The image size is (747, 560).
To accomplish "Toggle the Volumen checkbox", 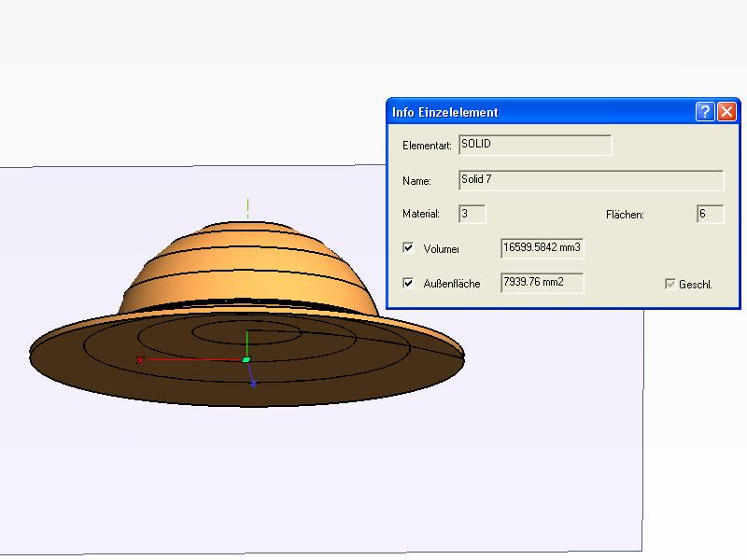I will [x=408, y=247].
